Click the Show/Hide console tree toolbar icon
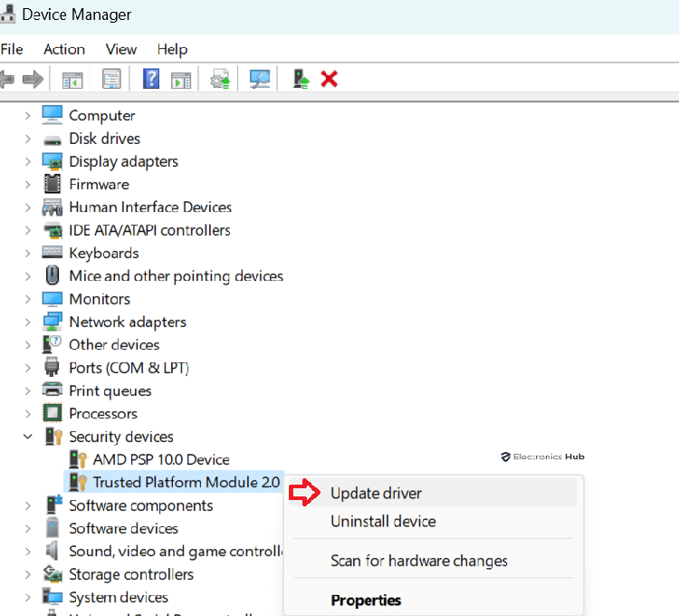679x616 pixels. coord(72,80)
